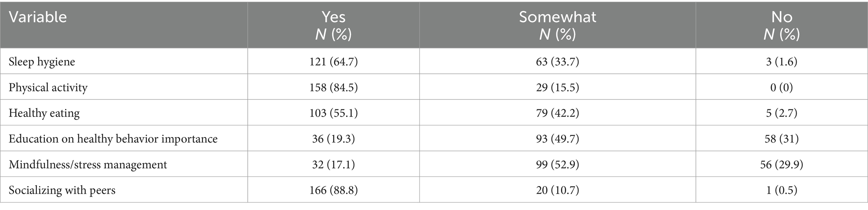The width and height of the screenshot is (868, 210).
Task: Select the 158 (84.5) cell
Action: click(x=333, y=88)
